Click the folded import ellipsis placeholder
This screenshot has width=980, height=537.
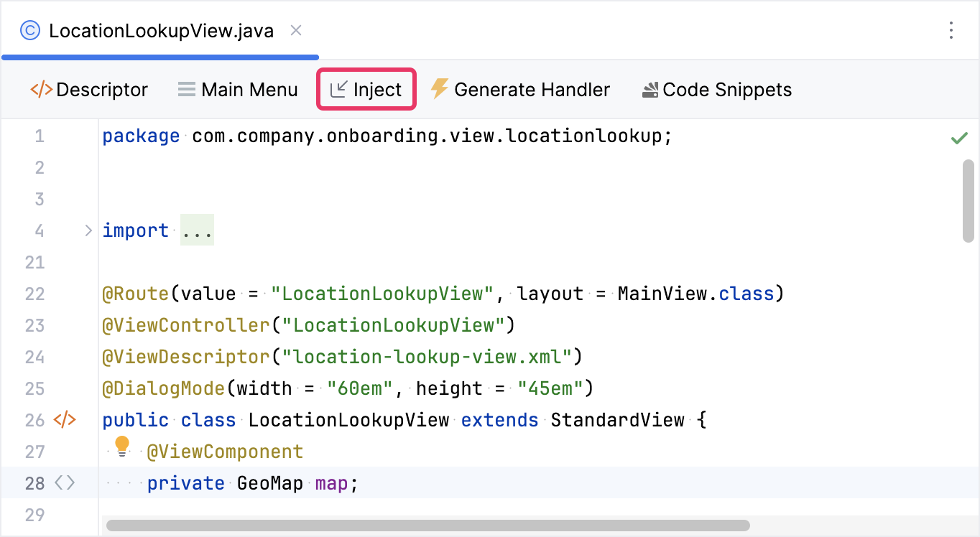click(x=197, y=230)
